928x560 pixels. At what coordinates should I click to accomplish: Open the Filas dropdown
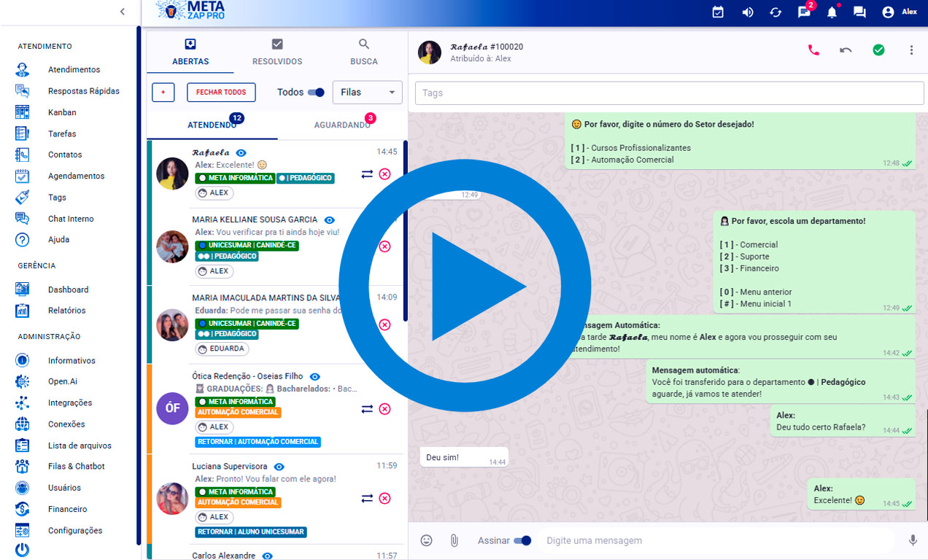click(x=368, y=93)
